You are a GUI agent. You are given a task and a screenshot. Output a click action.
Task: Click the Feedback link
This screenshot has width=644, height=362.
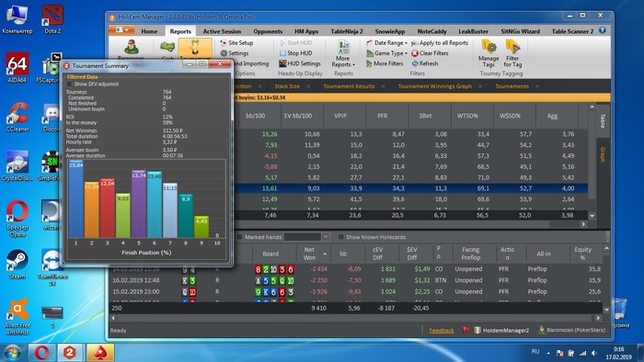(442, 331)
